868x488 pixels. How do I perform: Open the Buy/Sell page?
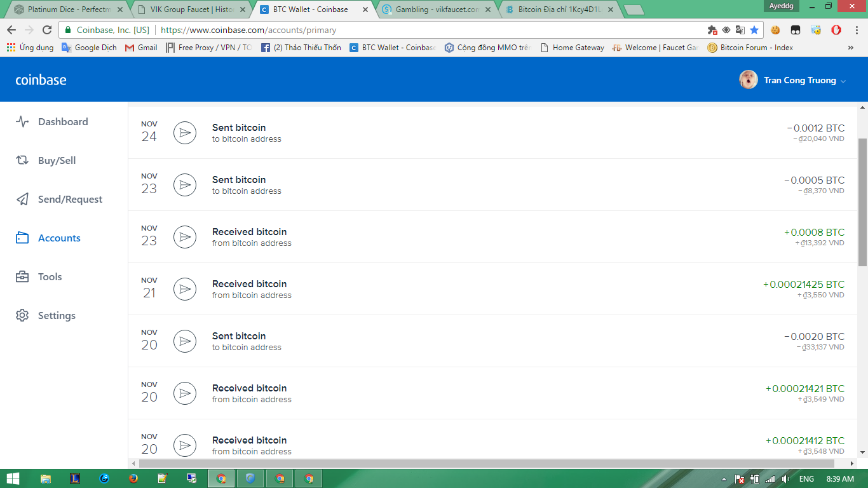(57, 161)
